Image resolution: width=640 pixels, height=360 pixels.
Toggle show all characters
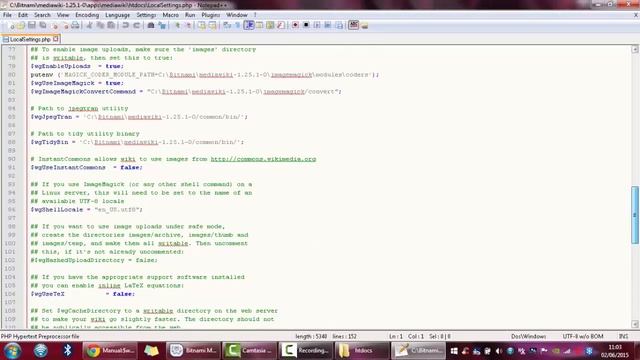(x=238, y=25)
